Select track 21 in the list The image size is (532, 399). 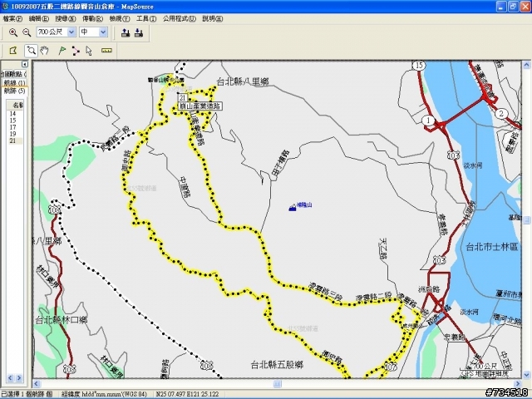[x=13, y=140]
